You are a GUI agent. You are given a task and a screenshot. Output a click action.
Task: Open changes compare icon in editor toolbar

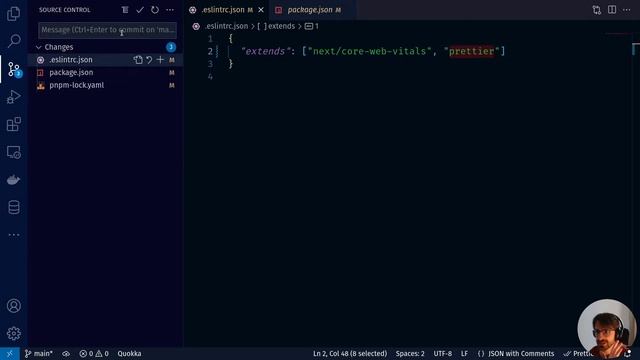coord(597,10)
